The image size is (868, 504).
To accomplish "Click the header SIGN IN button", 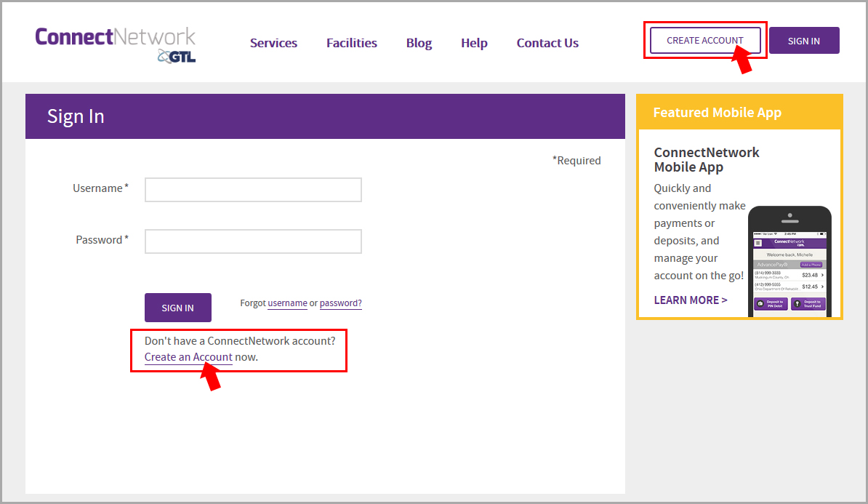I will click(804, 41).
